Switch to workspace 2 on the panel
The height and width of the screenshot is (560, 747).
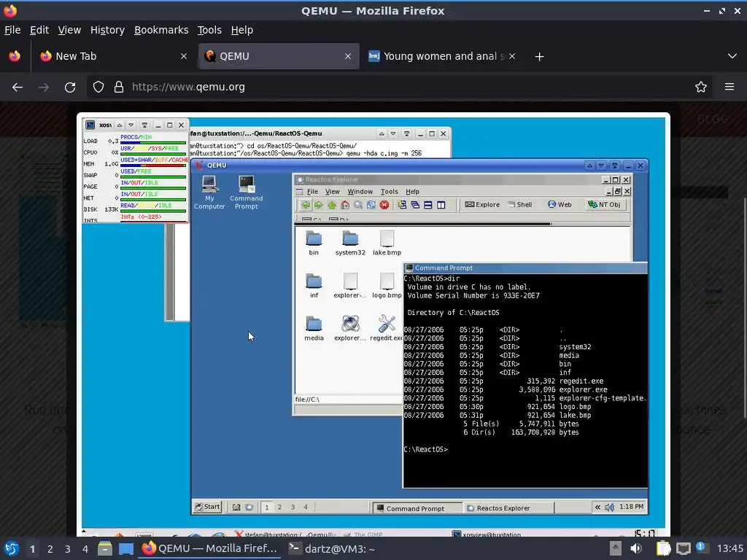[x=50, y=549]
